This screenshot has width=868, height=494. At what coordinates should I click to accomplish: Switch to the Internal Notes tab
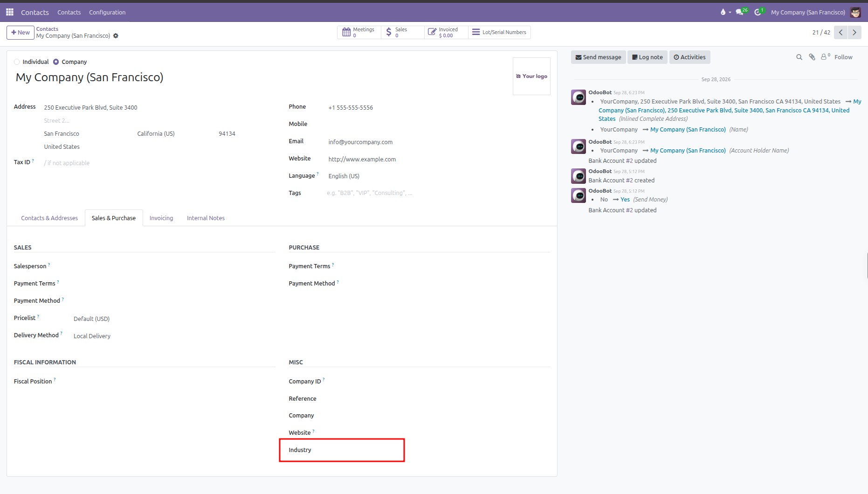point(206,218)
